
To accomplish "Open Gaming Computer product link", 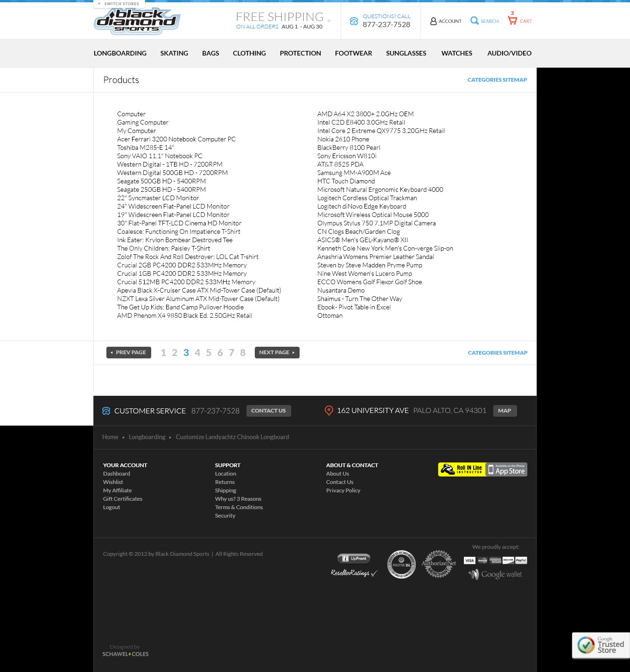I will point(143,122).
